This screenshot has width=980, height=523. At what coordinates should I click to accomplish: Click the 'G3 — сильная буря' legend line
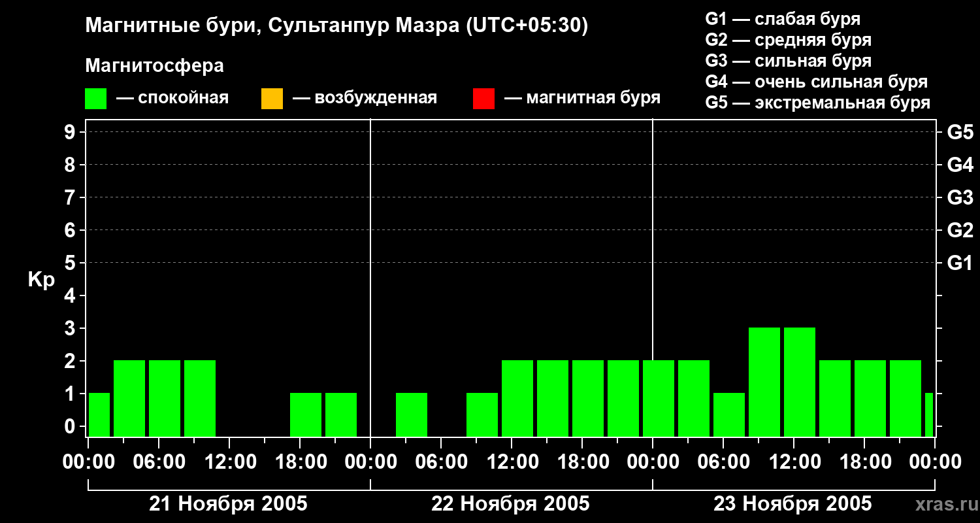(789, 61)
